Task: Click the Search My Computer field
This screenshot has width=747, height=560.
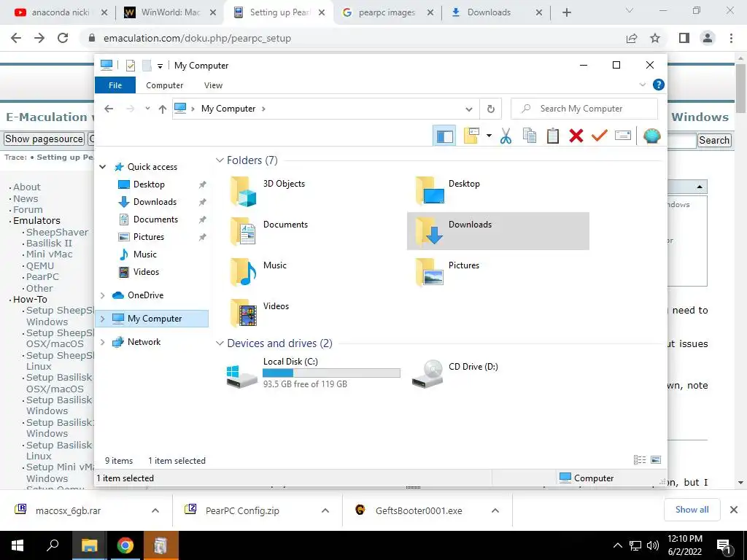Action: click(x=584, y=109)
